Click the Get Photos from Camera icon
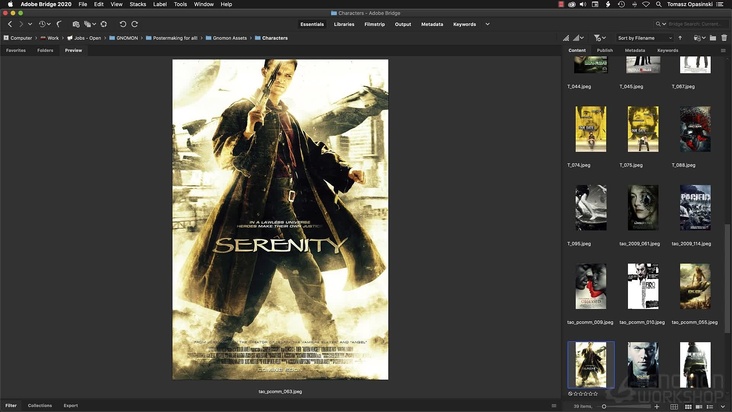Viewport: 732px width, 412px height. (x=76, y=23)
